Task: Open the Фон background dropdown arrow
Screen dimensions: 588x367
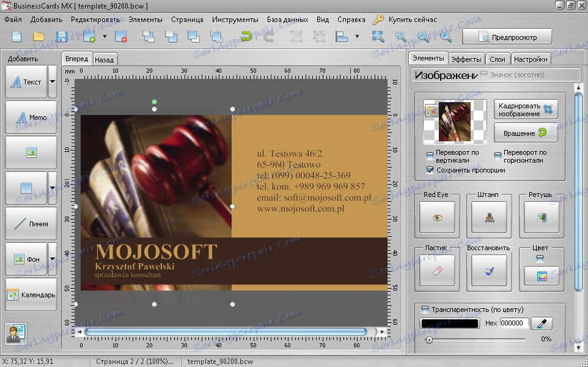Action: click(52, 259)
